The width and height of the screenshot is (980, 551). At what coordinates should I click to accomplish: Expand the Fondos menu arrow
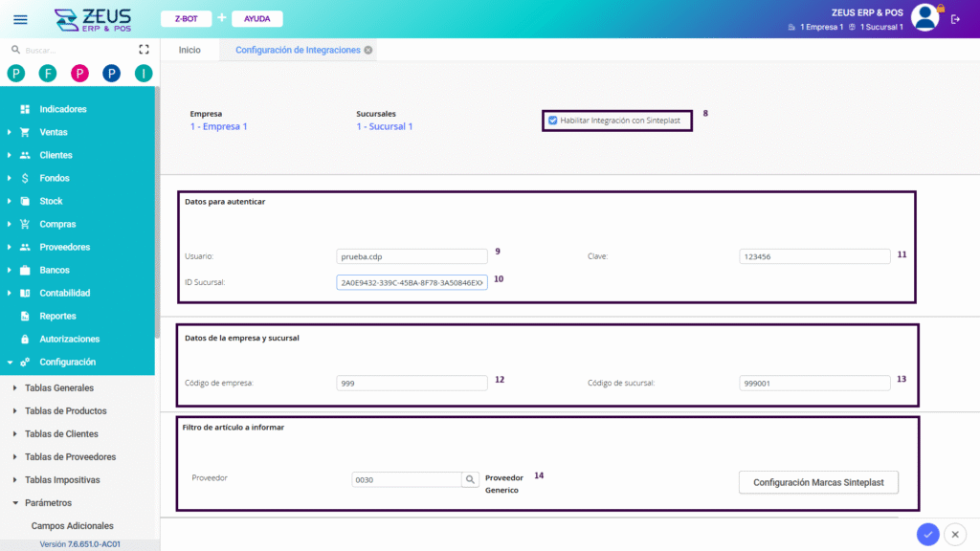(9, 178)
